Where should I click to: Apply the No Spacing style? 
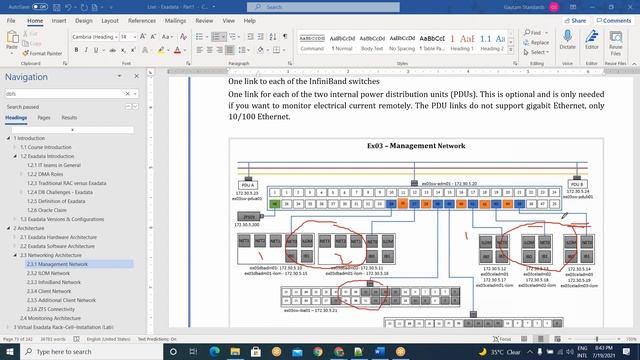click(x=402, y=42)
